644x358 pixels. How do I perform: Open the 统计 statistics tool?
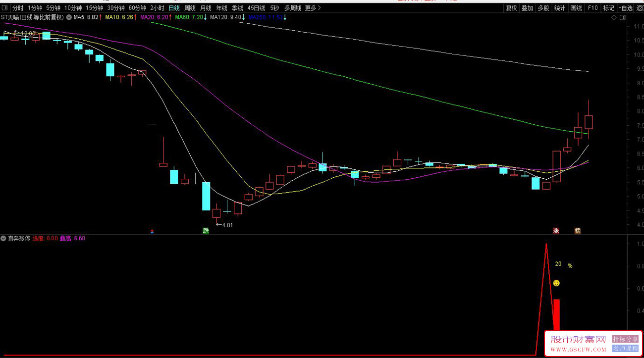click(560, 8)
